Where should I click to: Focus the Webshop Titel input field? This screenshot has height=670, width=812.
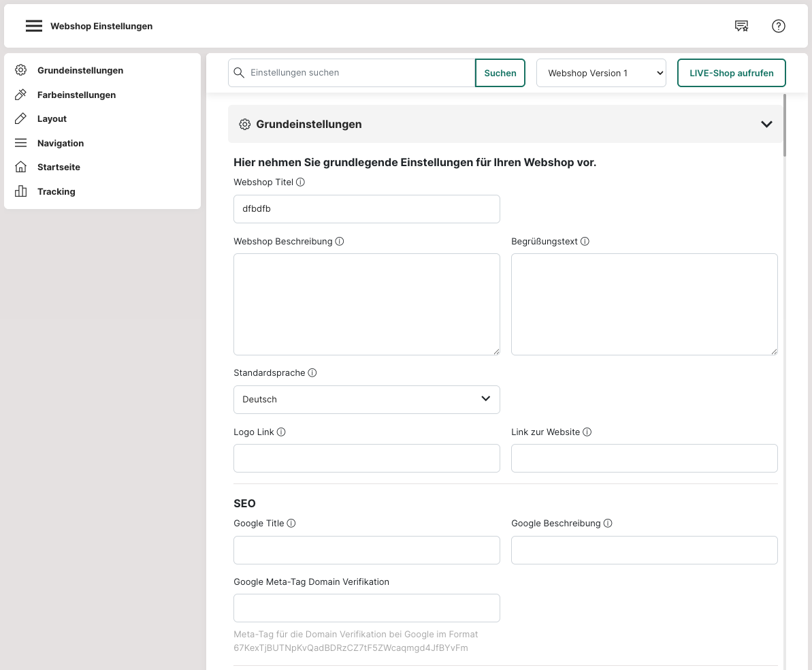tap(366, 209)
